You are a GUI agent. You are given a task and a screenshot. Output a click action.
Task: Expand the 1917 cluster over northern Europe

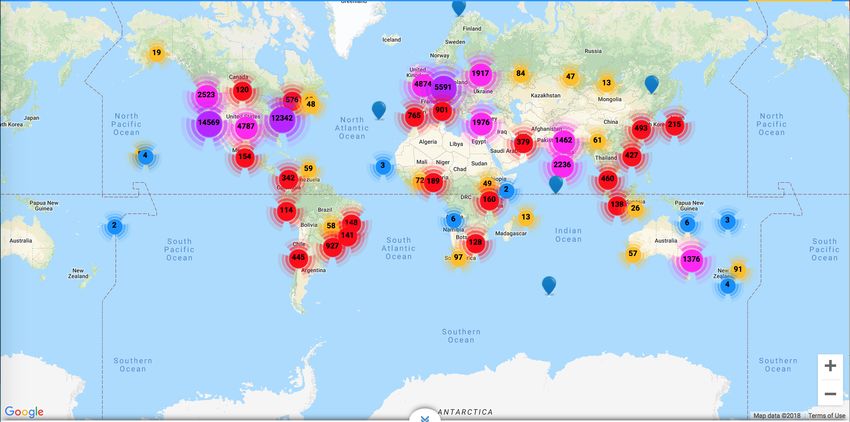click(x=480, y=74)
